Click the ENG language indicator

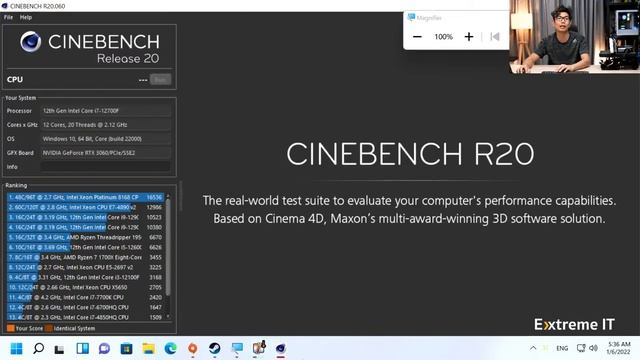(562, 348)
